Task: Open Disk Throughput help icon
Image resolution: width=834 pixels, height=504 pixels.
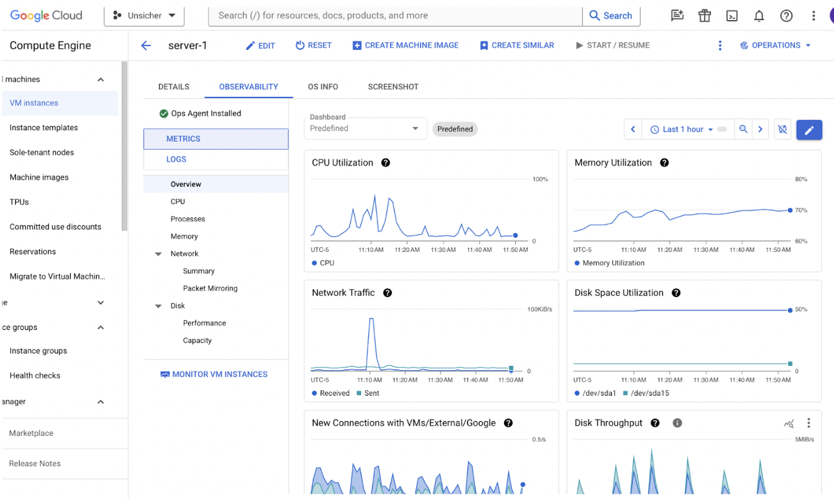Action: [655, 423]
